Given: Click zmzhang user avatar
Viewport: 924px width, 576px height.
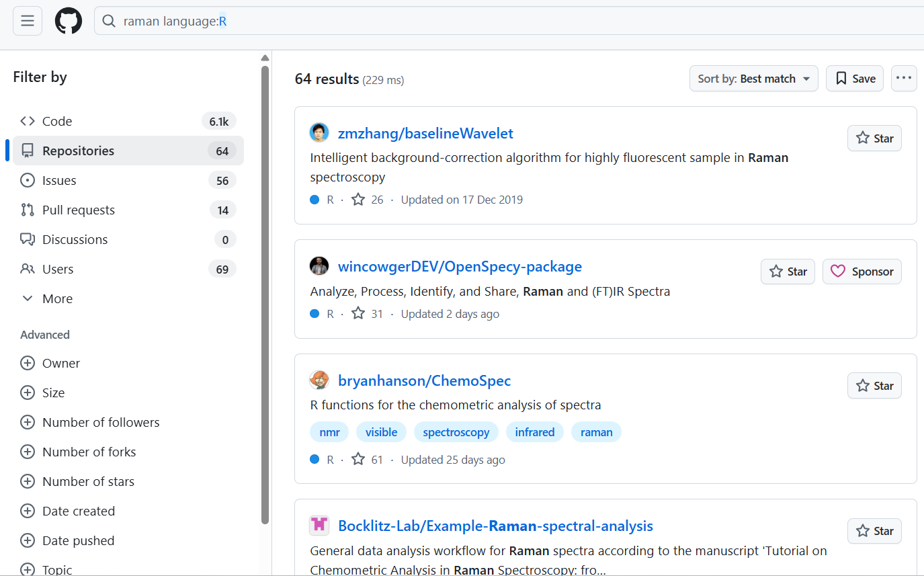Looking at the screenshot, I should [319, 133].
